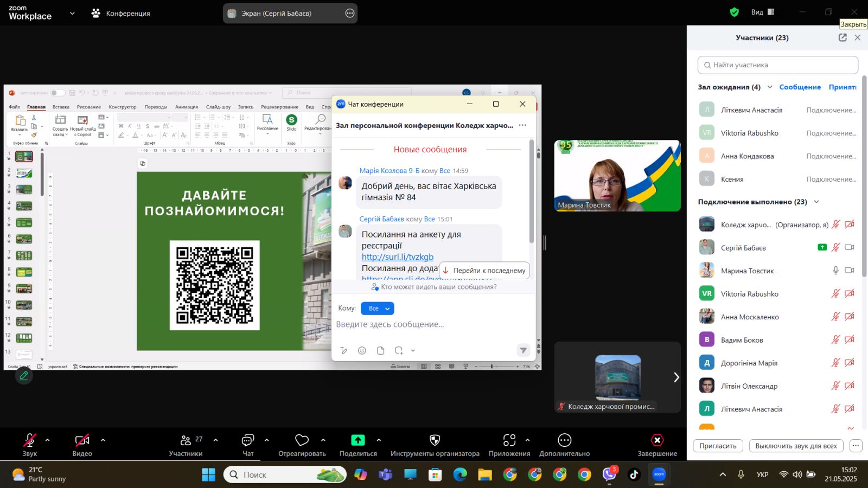Viewport: 868px width, 488px height.
Task: Select Марина Товстик video thumbnail
Action: [617, 176]
